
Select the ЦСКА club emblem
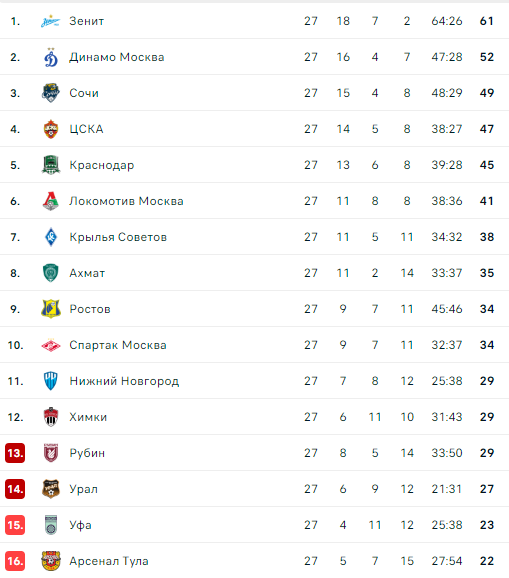point(51,129)
